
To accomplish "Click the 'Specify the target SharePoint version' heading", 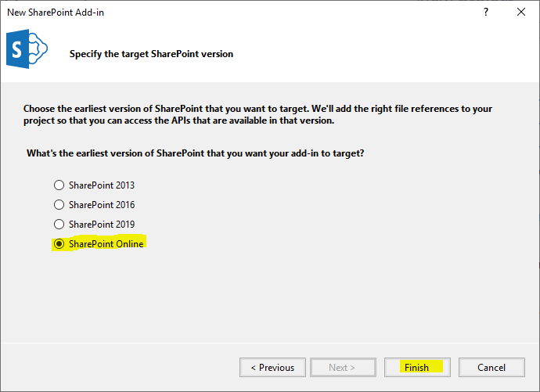I will (x=151, y=54).
